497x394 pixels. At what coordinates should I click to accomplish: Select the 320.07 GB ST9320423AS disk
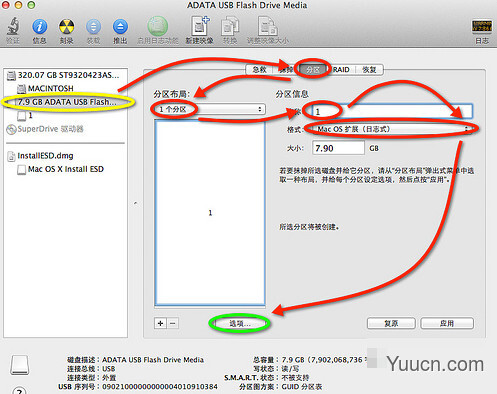pos(66,75)
